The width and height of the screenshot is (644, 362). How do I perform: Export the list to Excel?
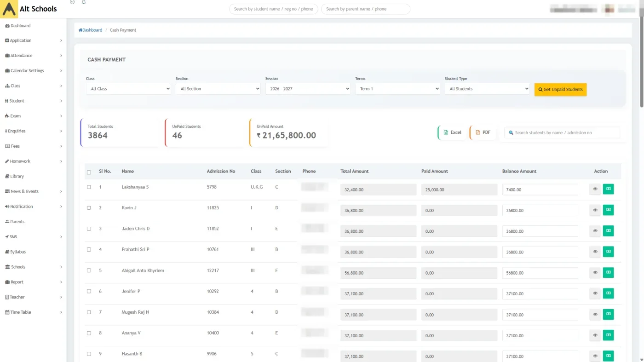click(452, 132)
